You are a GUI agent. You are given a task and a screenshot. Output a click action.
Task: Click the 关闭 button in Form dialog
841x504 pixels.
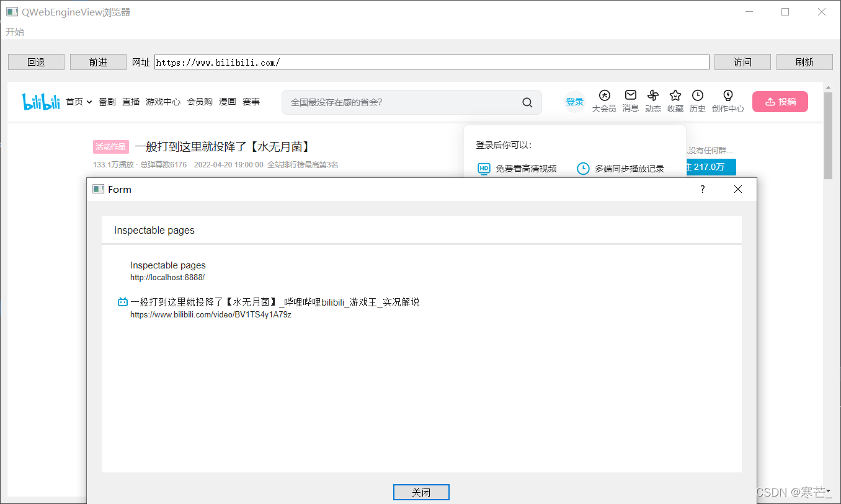[x=421, y=492]
